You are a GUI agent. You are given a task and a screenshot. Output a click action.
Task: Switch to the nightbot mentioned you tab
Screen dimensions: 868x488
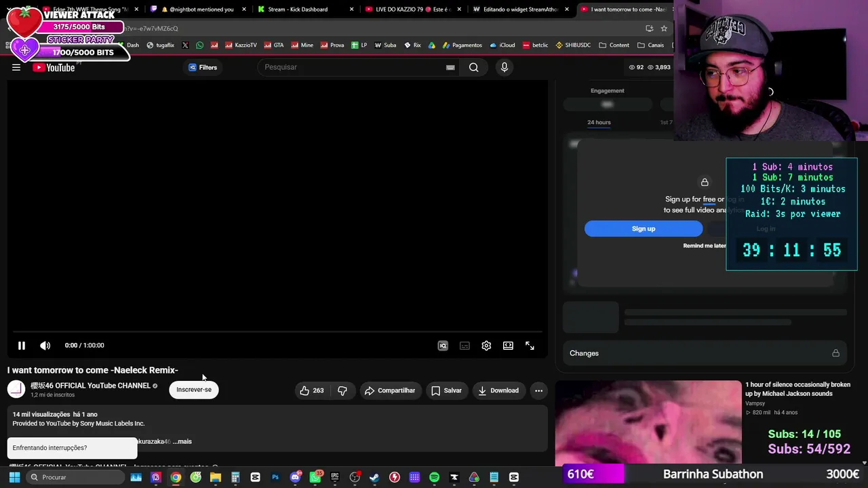pyautogui.click(x=199, y=9)
